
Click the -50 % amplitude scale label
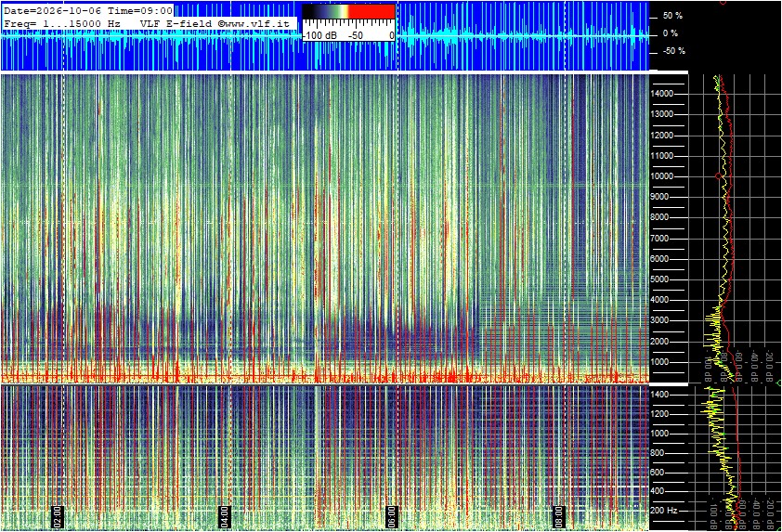[673, 51]
